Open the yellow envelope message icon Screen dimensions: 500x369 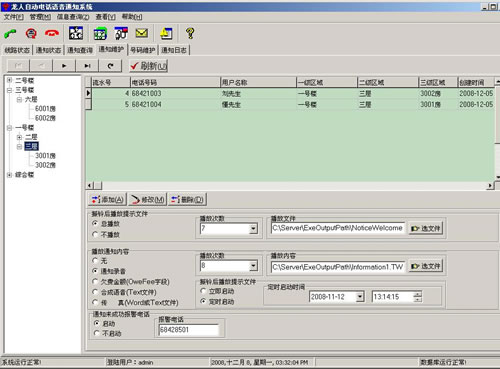[142, 33]
